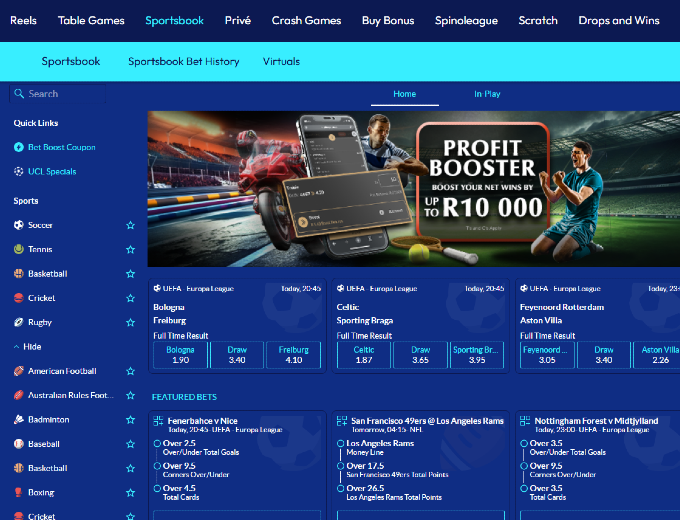Click the bet builder icon beside Fenerbahce v Nice

click(x=158, y=421)
